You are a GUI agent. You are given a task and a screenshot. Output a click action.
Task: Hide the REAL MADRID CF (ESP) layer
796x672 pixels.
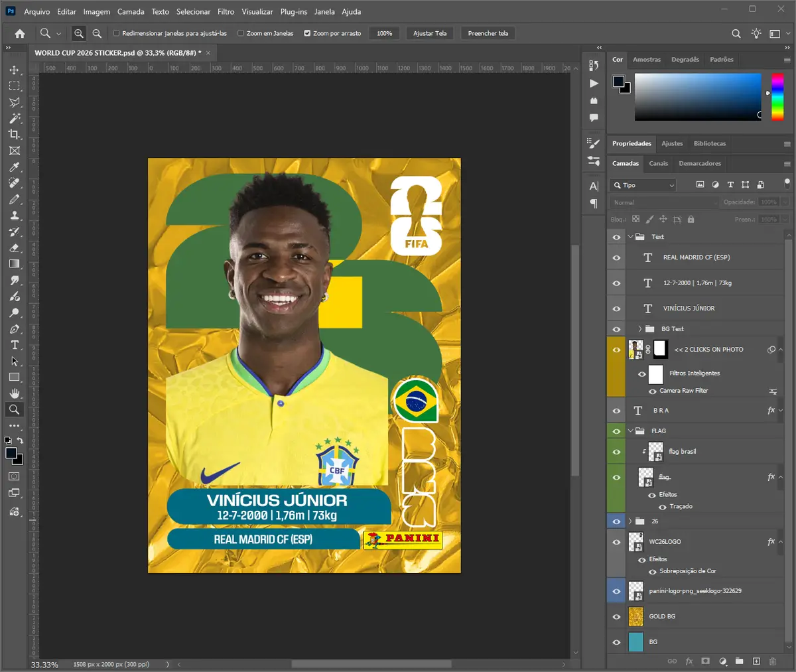[x=616, y=257]
